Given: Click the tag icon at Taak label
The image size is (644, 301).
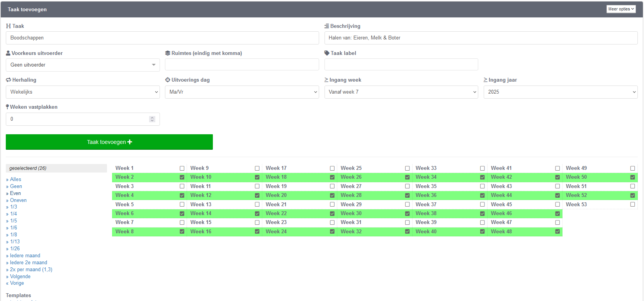Looking at the screenshot, I should coord(327,53).
